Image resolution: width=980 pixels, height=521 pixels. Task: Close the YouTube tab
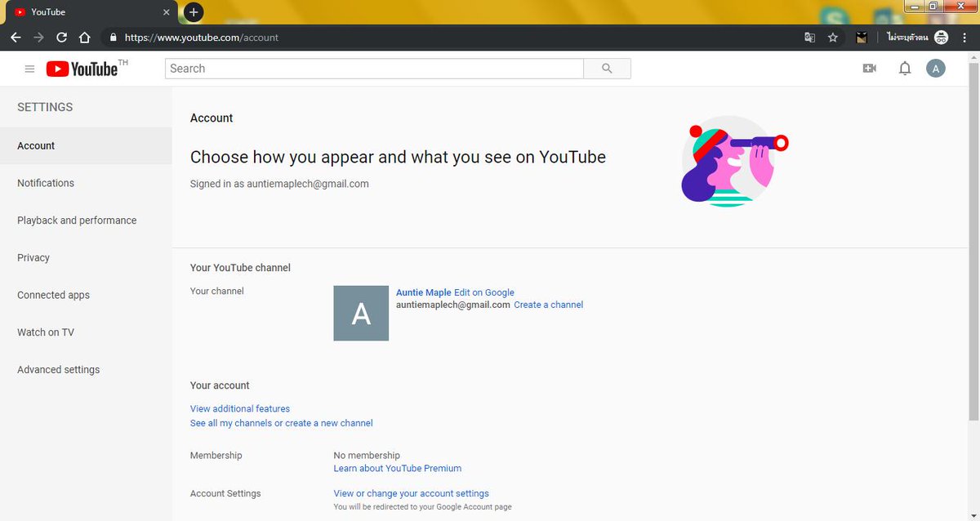coord(167,12)
